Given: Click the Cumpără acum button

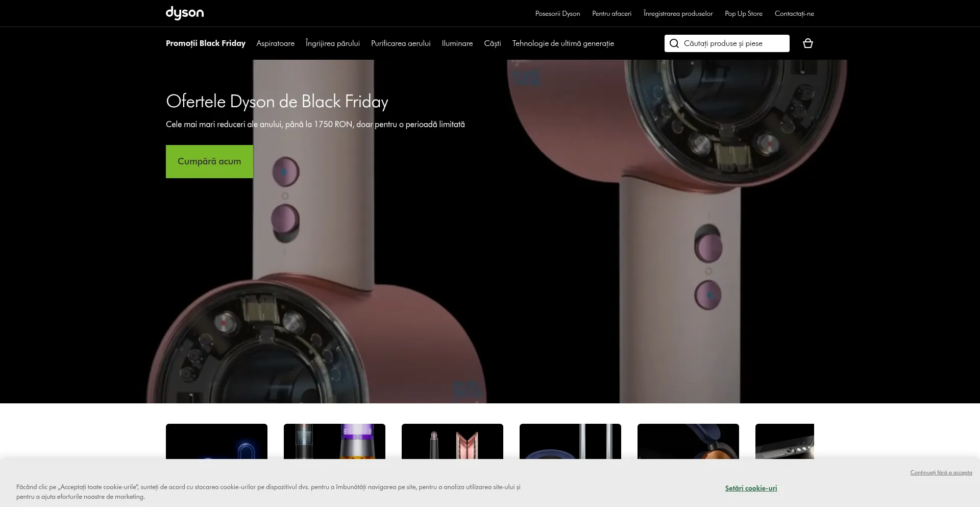Looking at the screenshot, I should [x=209, y=161].
